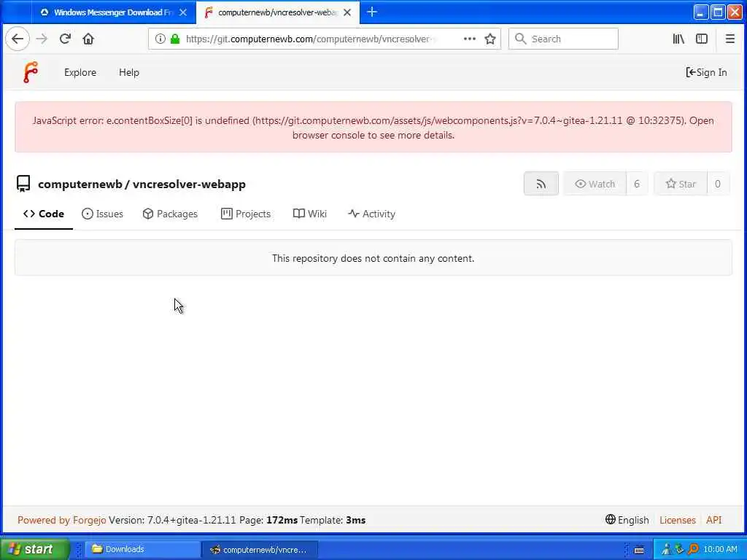Screen dimensions: 747x560
Task: Open the Firefox home page icon
Action: point(88,39)
